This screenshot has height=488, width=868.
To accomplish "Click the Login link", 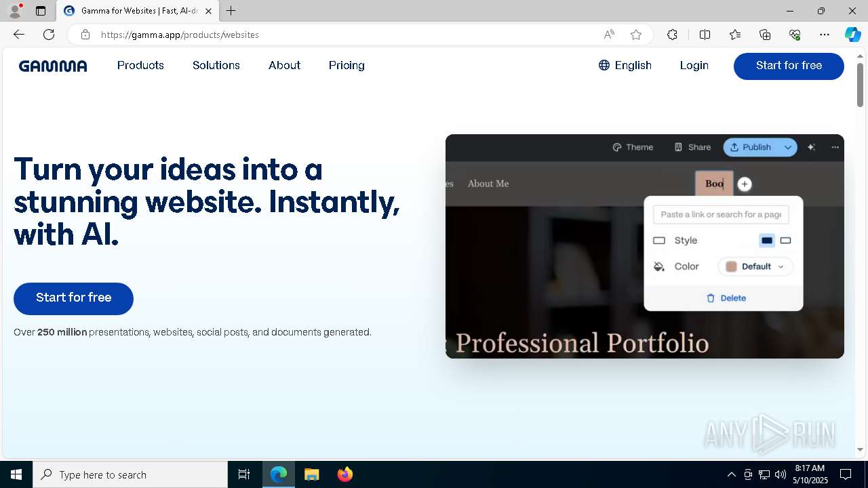I will [694, 65].
